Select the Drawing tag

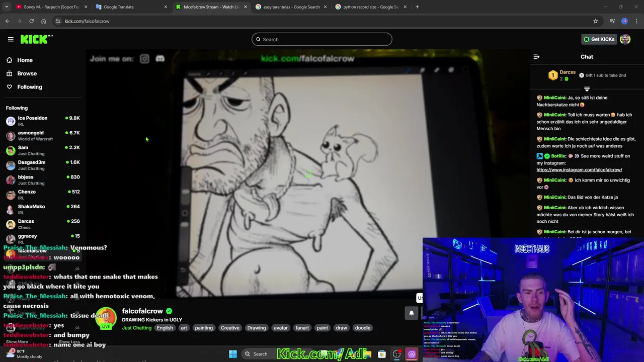pyautogui.click(x=257, y=328)
